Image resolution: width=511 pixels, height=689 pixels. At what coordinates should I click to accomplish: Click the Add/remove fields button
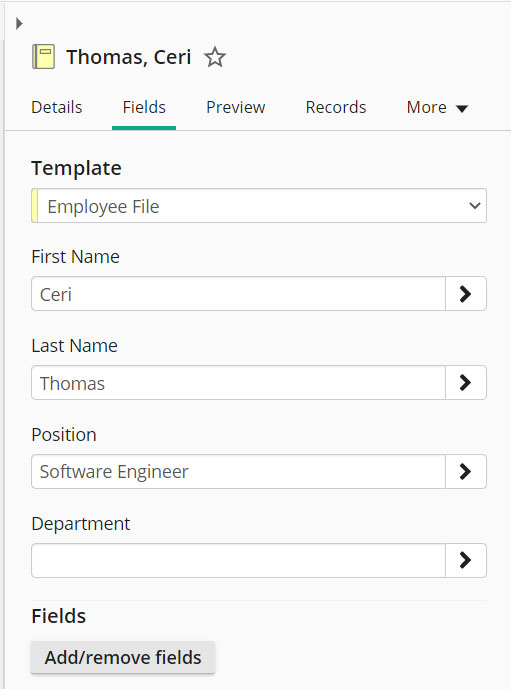point(123,657)
